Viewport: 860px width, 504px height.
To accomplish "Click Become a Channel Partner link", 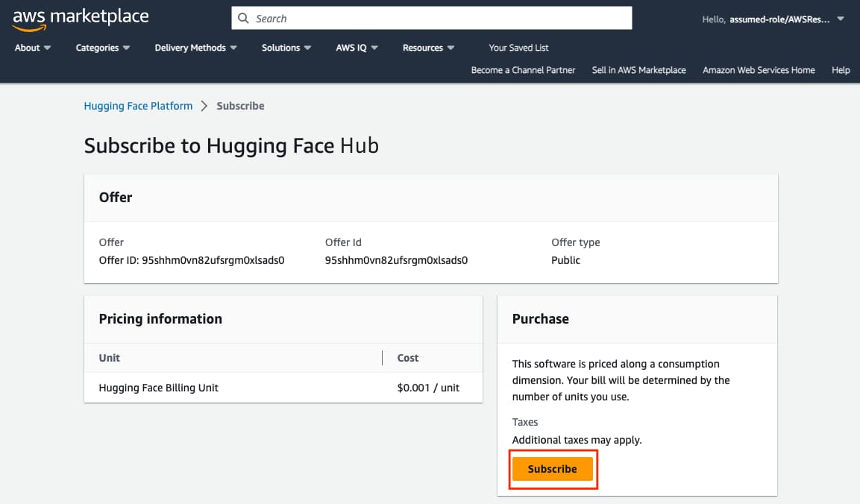I will click(x=523, y=70).
